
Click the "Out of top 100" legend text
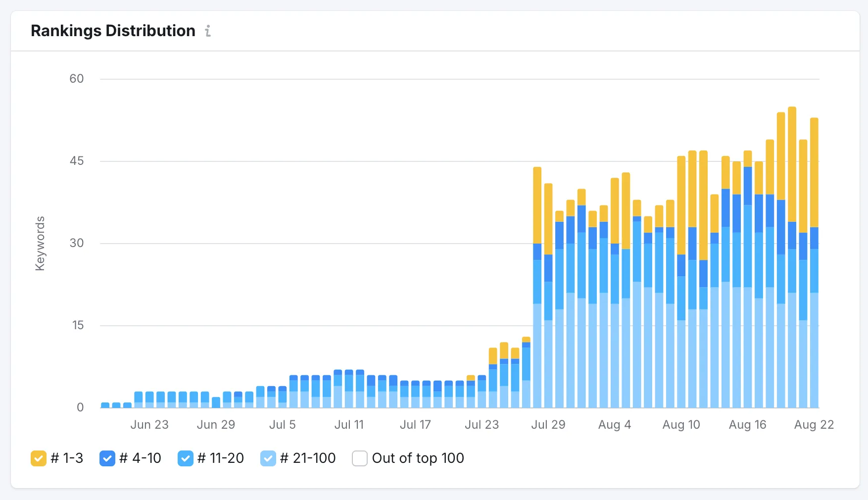(418, 458)
